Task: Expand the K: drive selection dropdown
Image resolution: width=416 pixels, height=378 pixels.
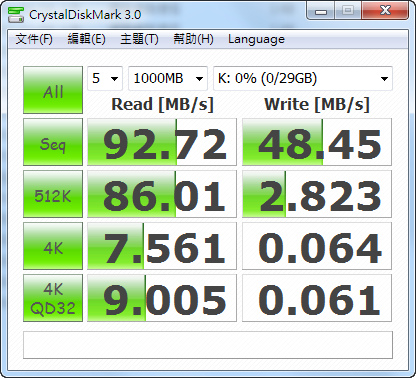Action: click(303, 78)
